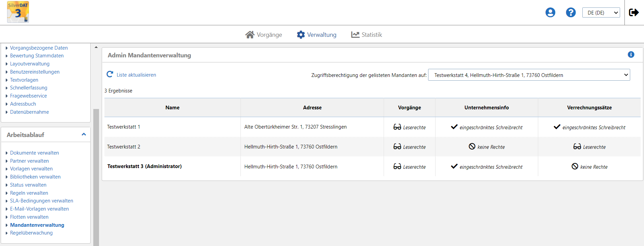Click the Arbeitsablauf panel heading
Viewport: 644px width, 246px height.
click(25, 135)
